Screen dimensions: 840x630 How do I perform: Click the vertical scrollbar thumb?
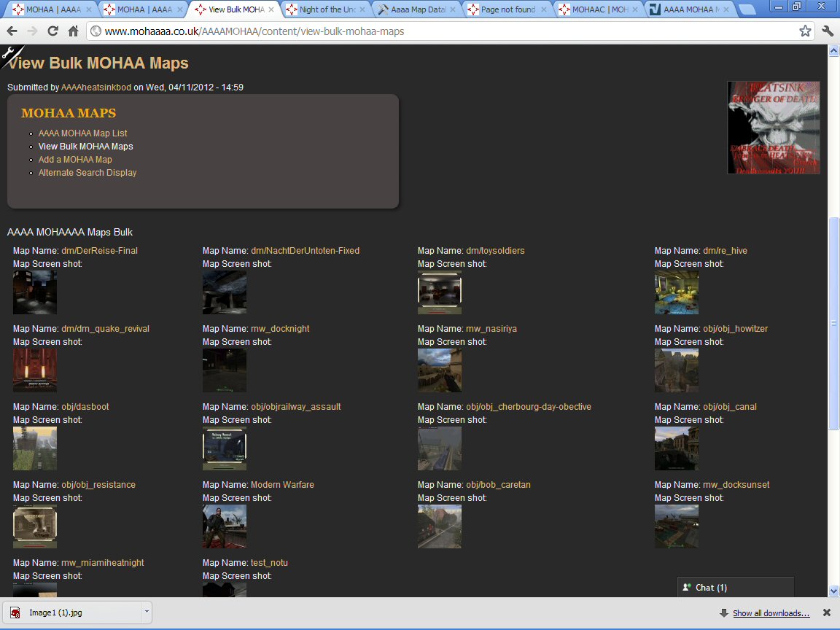(x=833, y=323)
